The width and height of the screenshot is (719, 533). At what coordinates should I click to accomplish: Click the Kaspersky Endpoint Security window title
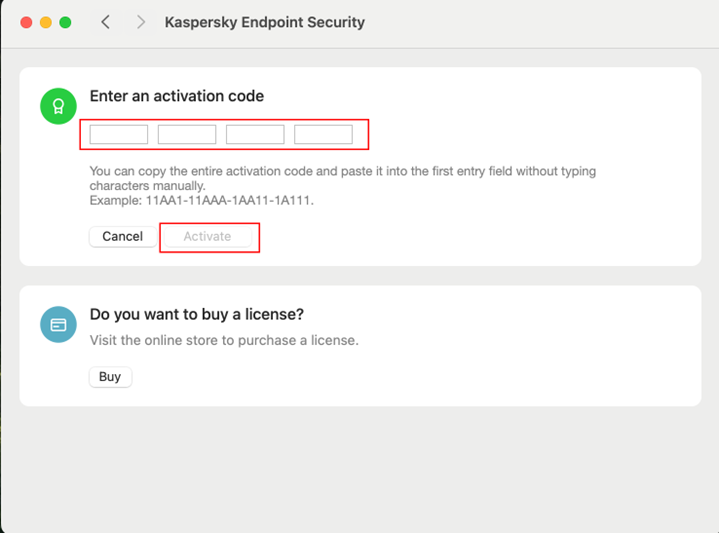(x=264, y=22)
